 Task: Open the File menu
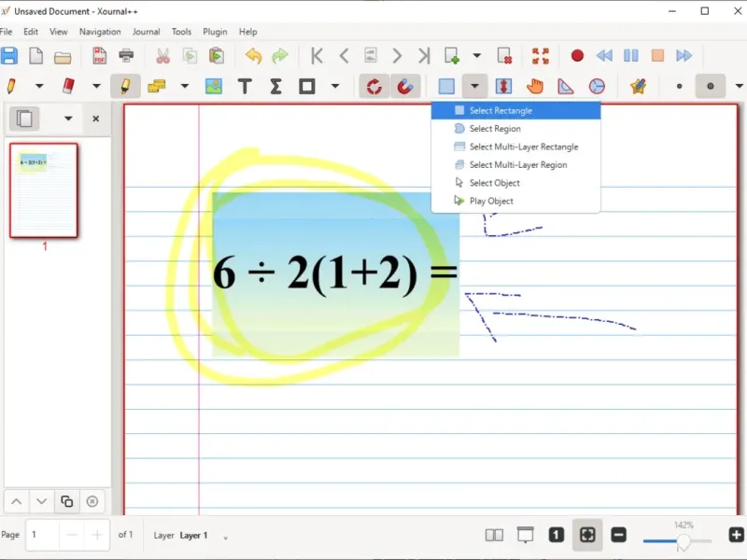[x=7, y=32]
